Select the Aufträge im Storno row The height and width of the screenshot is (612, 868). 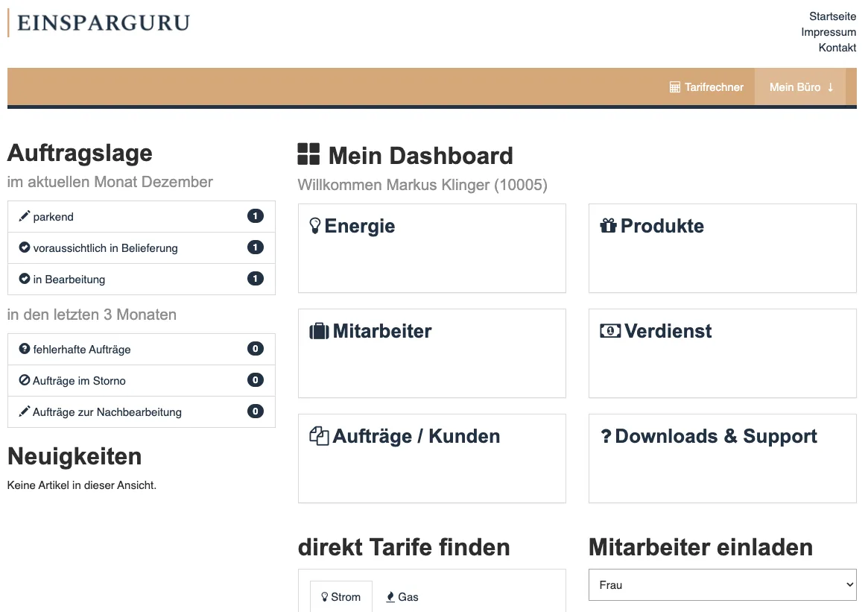pos(141,380)
